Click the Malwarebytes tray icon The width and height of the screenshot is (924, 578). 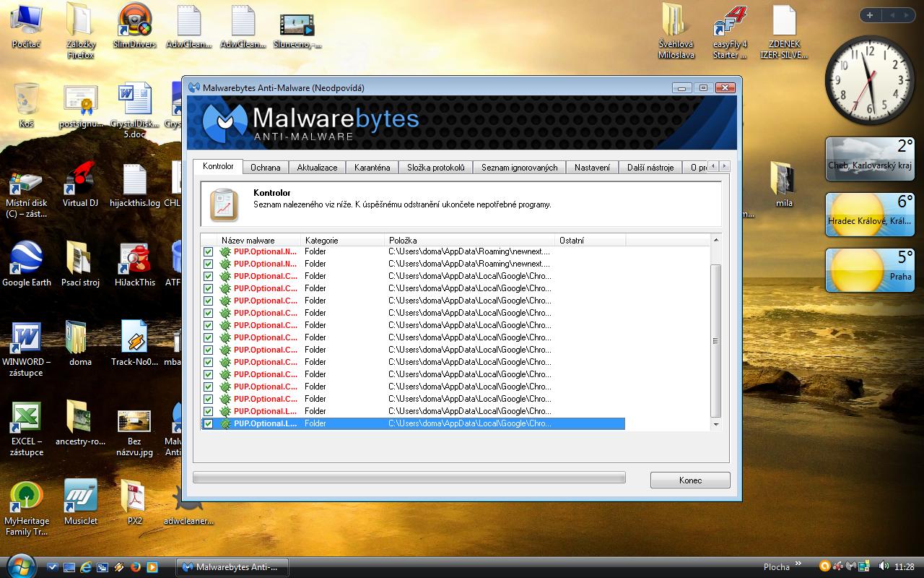tap(850, 566)
